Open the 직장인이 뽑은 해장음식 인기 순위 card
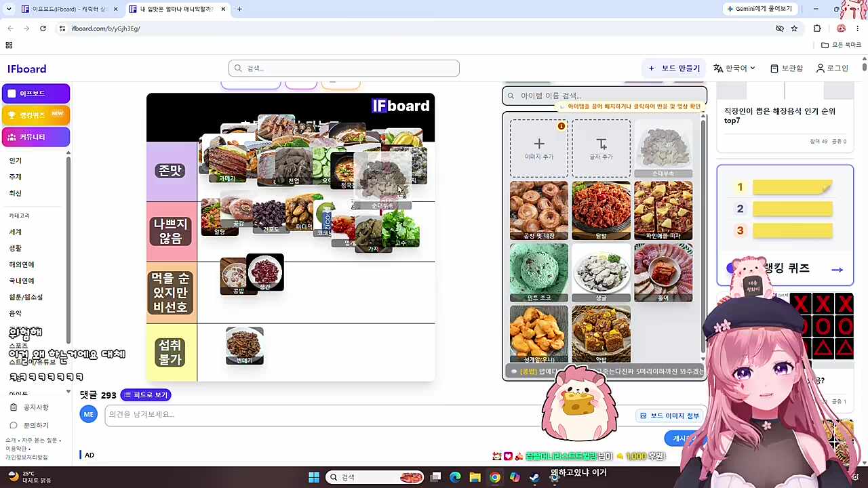This screenshot has height=488, width=868. click(785, 116)
